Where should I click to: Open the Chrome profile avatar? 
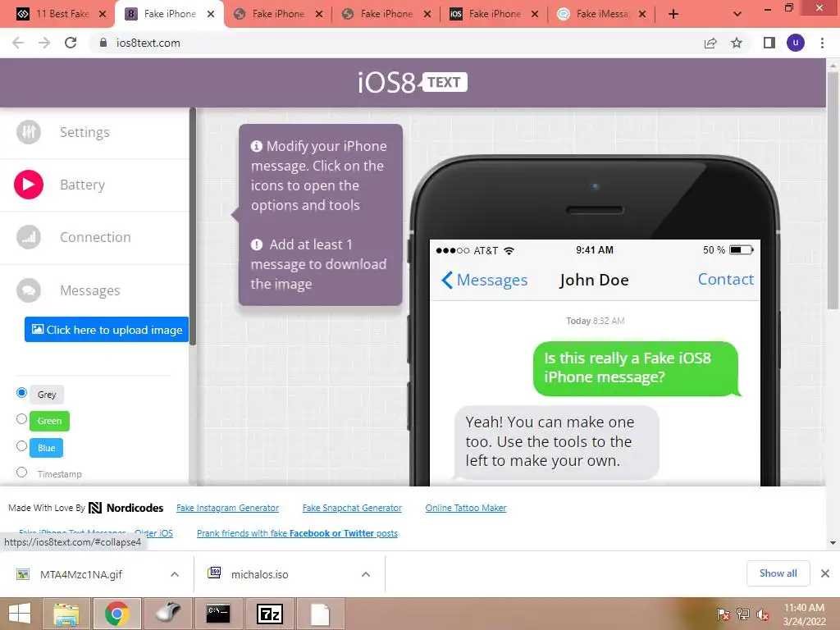coord(796,43)
